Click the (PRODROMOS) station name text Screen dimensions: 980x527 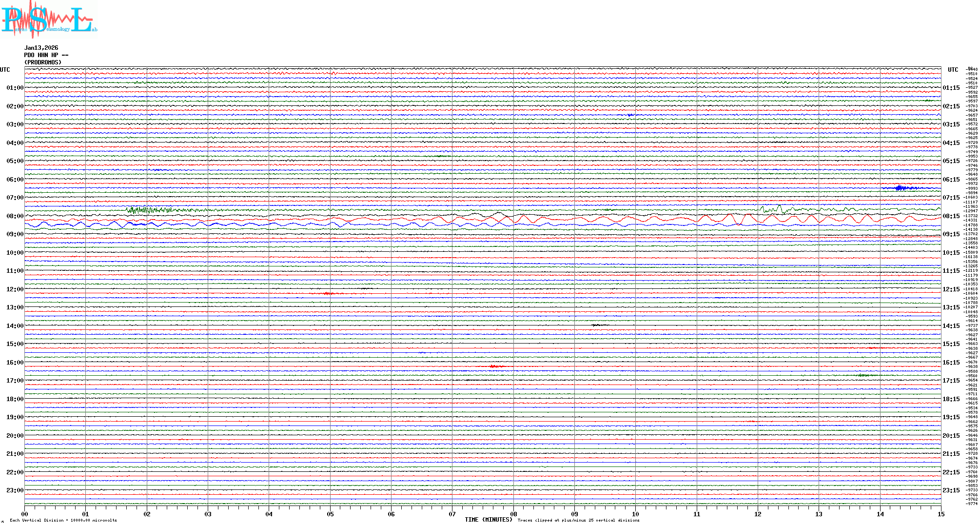tap(43, 62)
